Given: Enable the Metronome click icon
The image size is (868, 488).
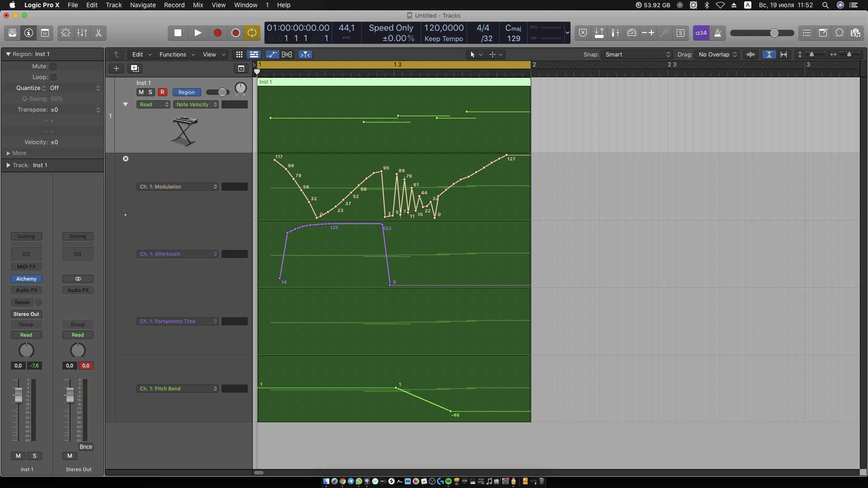Looking at the screenshot, I should pos(717,33).
